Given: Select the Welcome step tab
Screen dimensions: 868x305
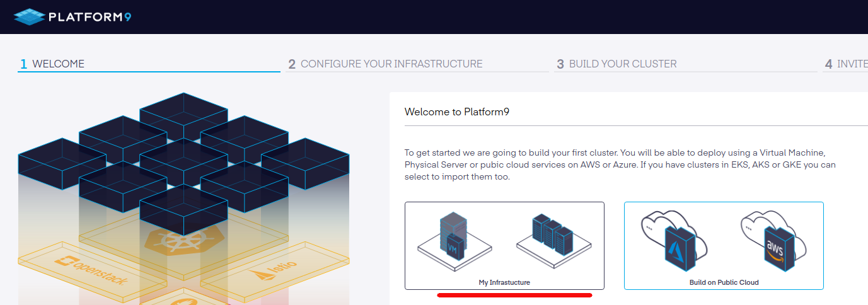Looking at the screenshot, I should (149, 64).
